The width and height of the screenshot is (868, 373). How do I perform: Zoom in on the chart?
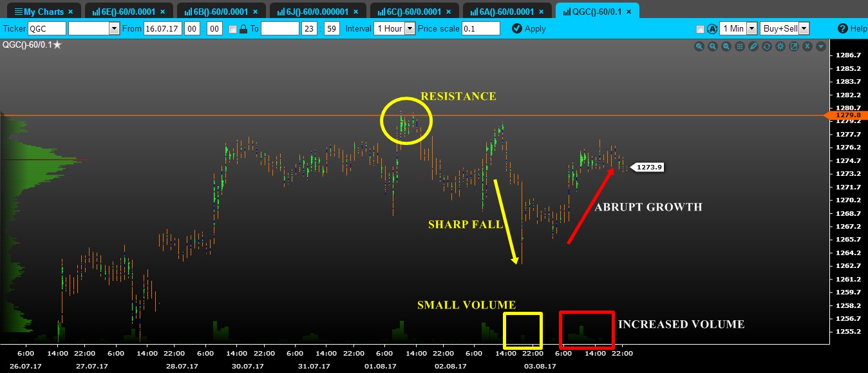(713, 46)
